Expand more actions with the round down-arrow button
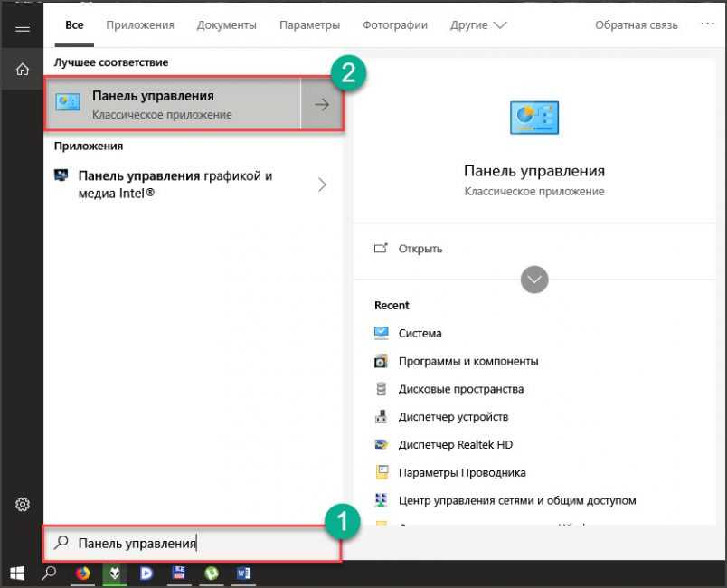This screenshot has height=588, width=727. pos(534,280)
